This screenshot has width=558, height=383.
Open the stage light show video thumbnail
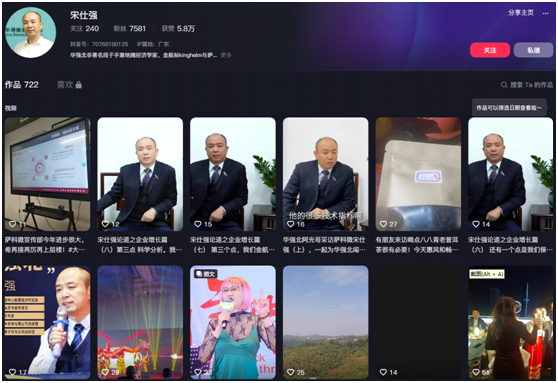click(x=140, y=322)
